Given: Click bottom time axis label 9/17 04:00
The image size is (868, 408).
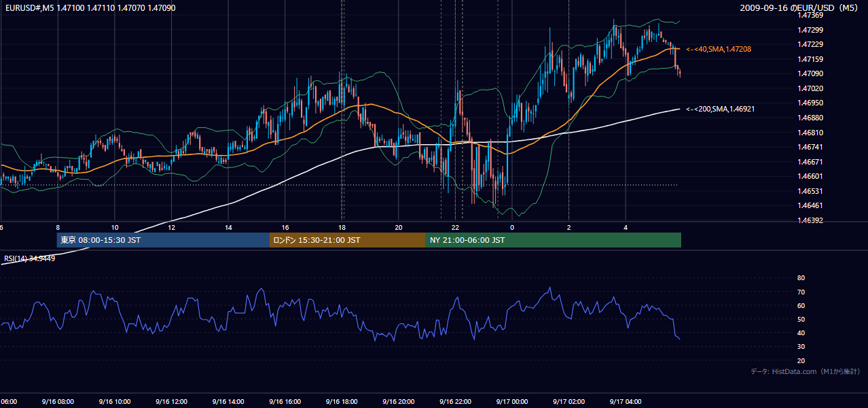Looking at the screenshot, I should (626, 401).
